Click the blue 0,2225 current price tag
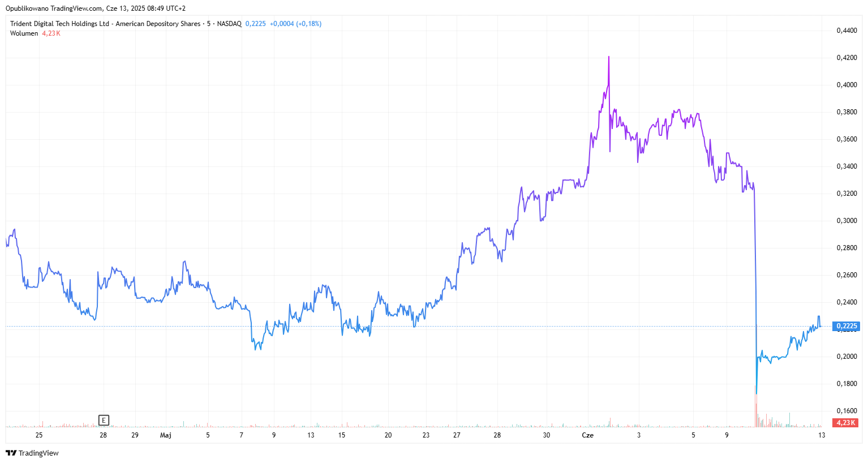The width and height of the screenshot is (868, 463). pos(846,326)
